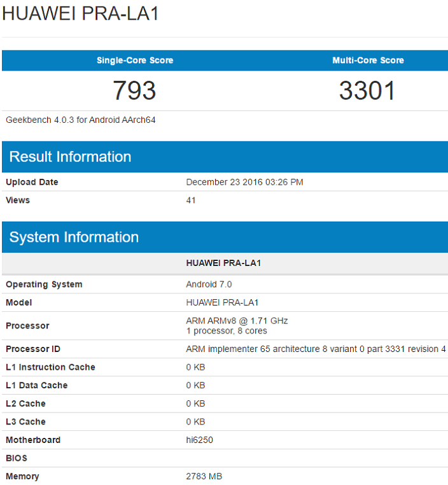
Task: Click the multi-core score value 3301
Action: coord(367,90)
